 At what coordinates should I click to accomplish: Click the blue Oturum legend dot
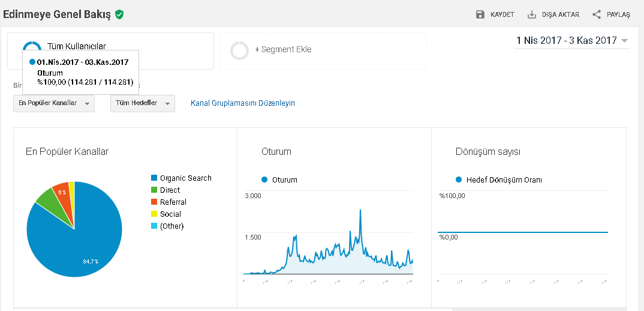click(264, 180)
